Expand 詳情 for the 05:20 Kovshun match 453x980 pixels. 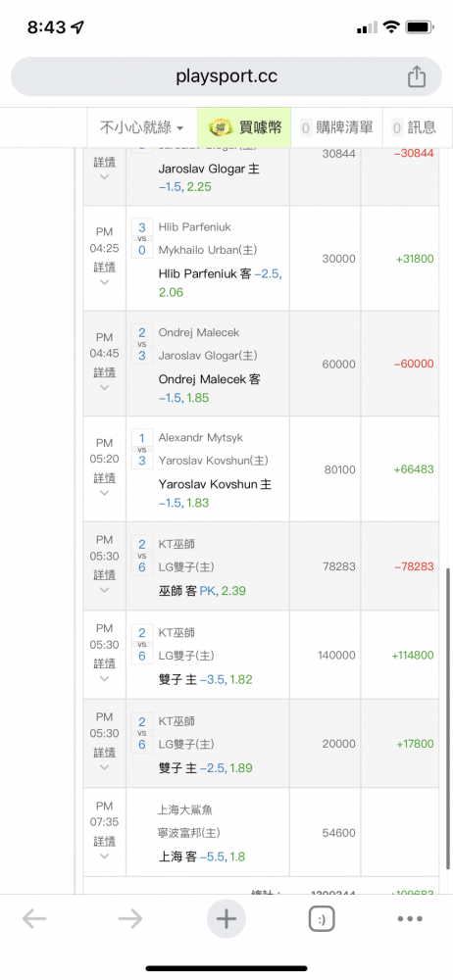click(x=105, y=477)
